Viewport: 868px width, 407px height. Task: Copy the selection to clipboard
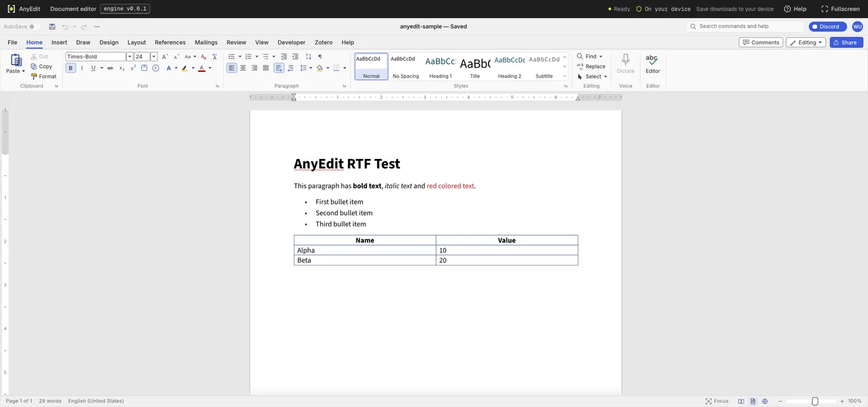42,66
